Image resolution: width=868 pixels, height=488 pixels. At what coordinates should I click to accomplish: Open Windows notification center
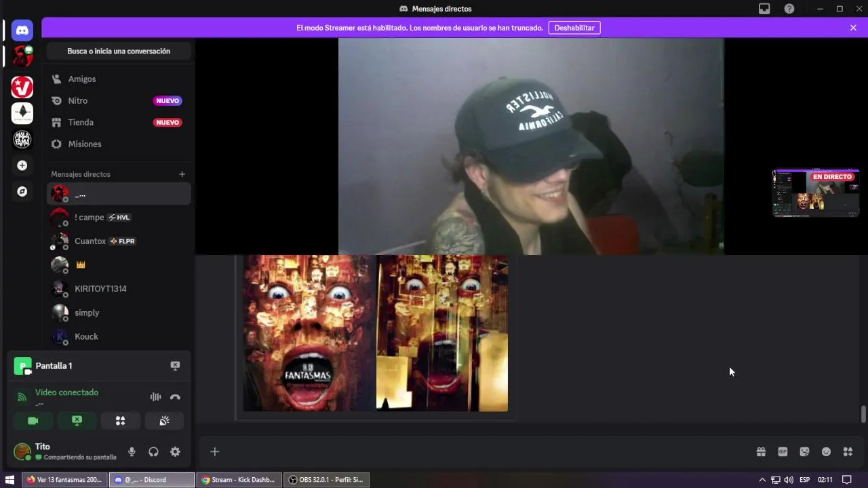point(847,480)
